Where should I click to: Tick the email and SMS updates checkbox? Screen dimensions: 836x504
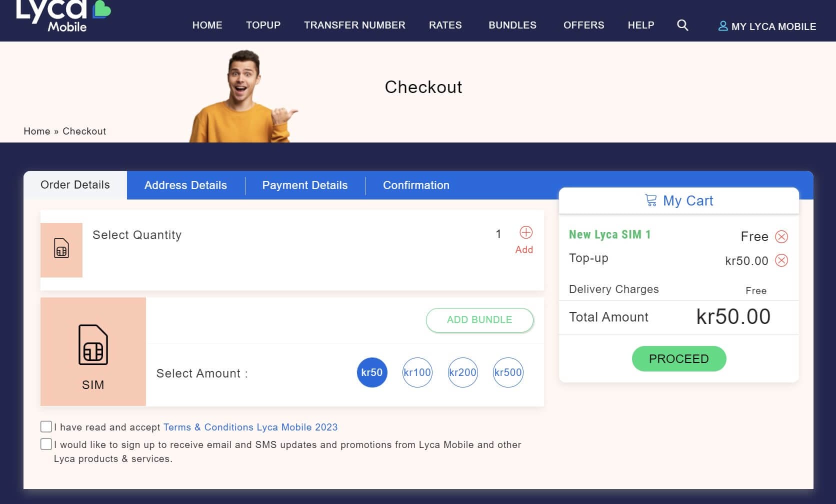pyautogui.click(x=46, y=444)
